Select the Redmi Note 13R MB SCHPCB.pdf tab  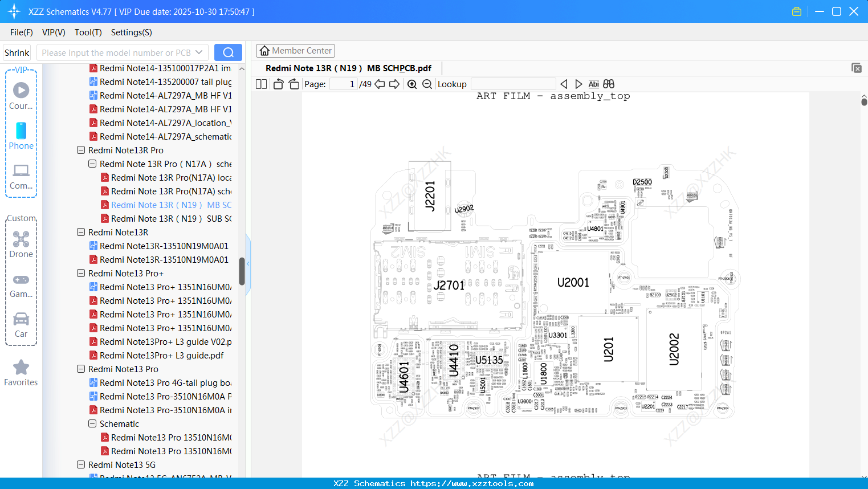click(x=348, y=68)
